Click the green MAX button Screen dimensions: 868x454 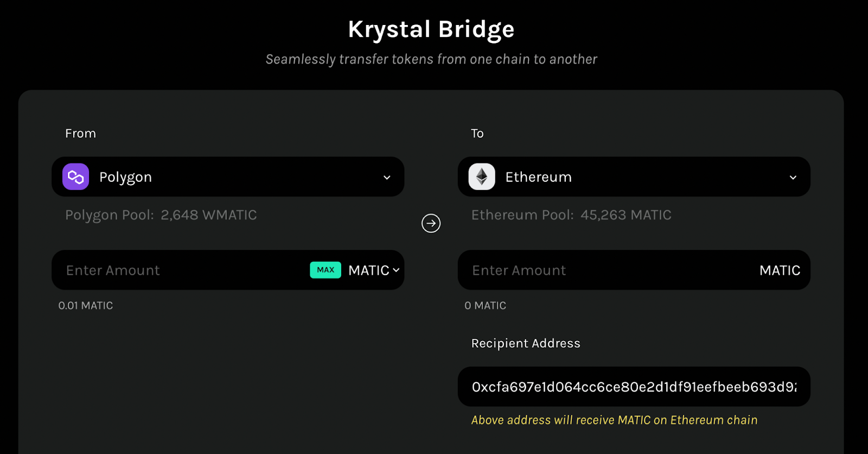[325, 270]
